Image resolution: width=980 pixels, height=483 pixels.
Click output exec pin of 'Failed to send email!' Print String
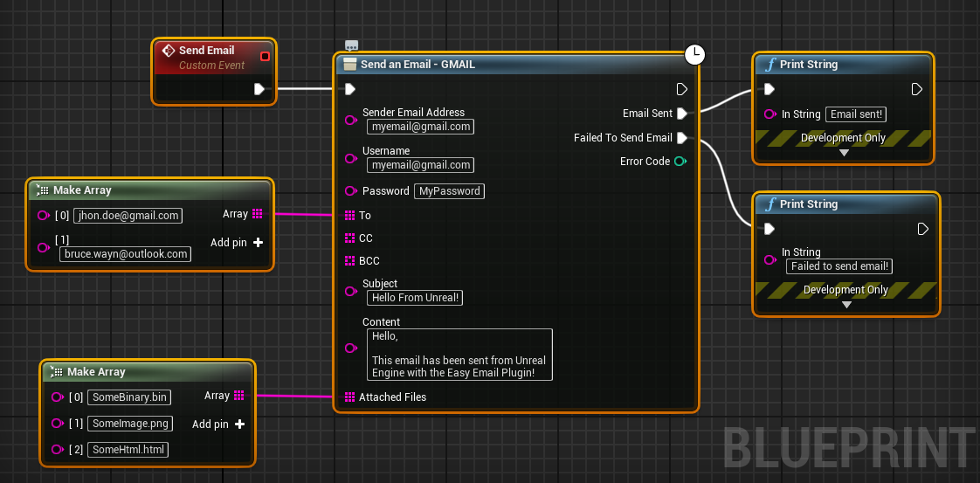pos(923,229)
